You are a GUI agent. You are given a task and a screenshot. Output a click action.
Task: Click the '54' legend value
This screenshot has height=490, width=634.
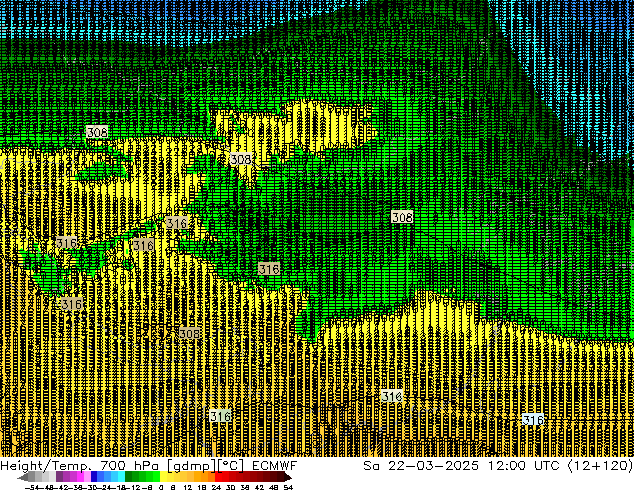[288, 487]
